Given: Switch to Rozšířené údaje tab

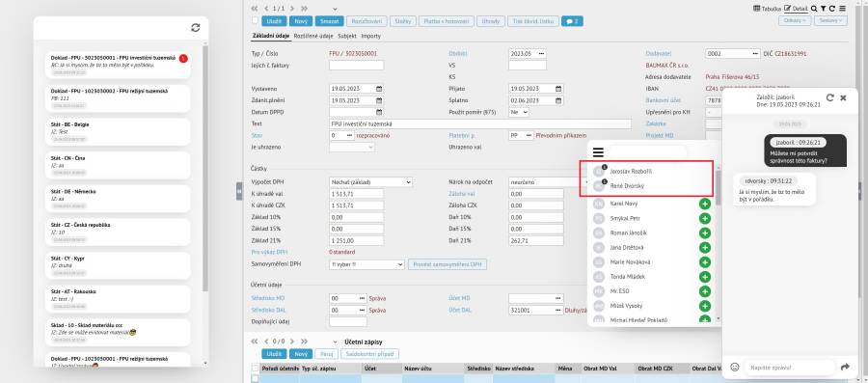Looking at the screenshot, I should (312, 36).
